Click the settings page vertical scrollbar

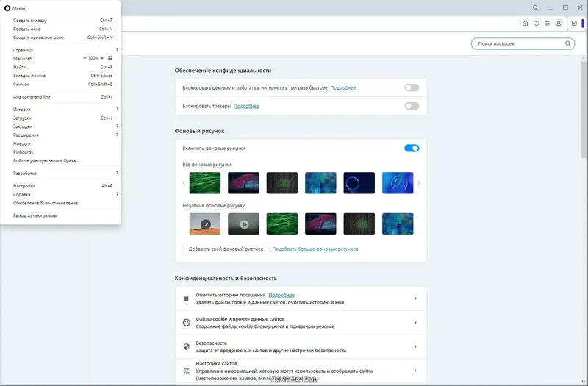click(x=583, y=109)
